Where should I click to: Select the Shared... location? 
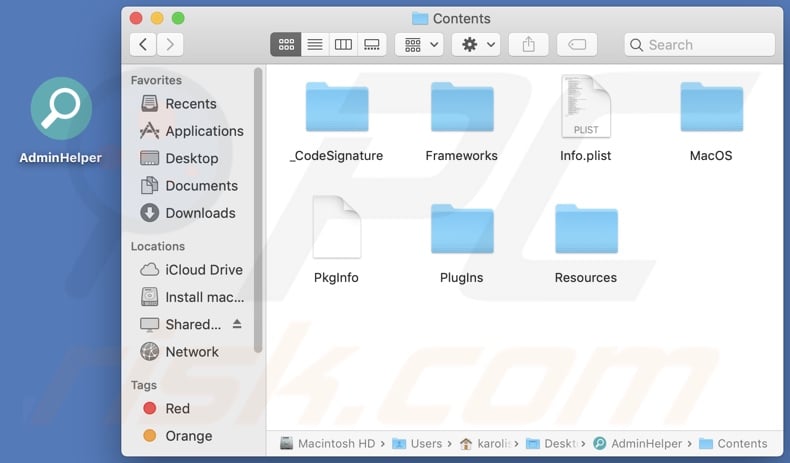pyautogui.click(x=180, y=324)
